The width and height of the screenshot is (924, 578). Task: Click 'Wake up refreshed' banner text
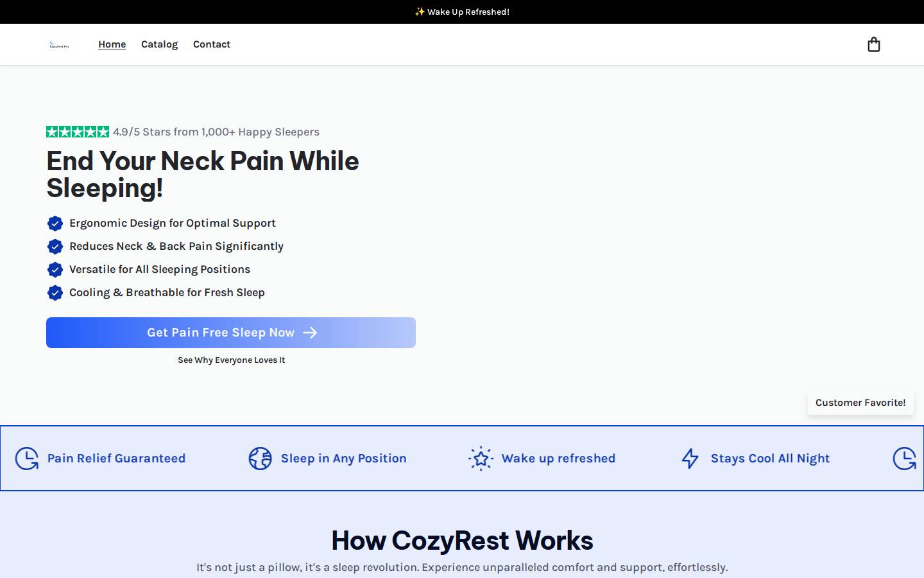click(x=558, y=459)
